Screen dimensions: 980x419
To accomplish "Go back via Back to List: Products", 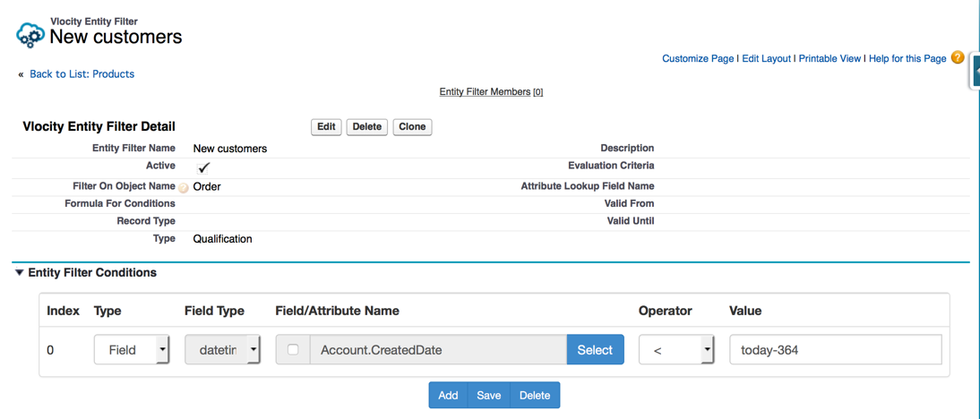I will point(82,73).
